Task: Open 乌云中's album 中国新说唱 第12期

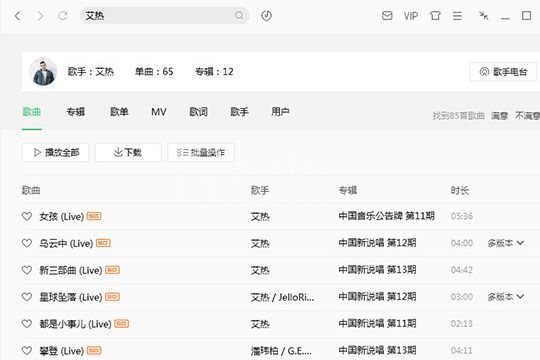Action: (377, 243)
